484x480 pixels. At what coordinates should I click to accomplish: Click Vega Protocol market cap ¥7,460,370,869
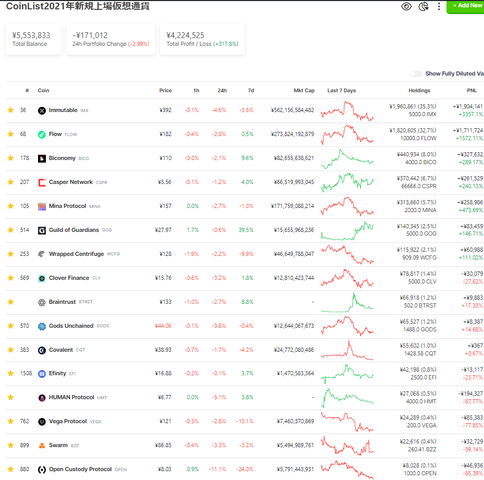coord(295,421)
